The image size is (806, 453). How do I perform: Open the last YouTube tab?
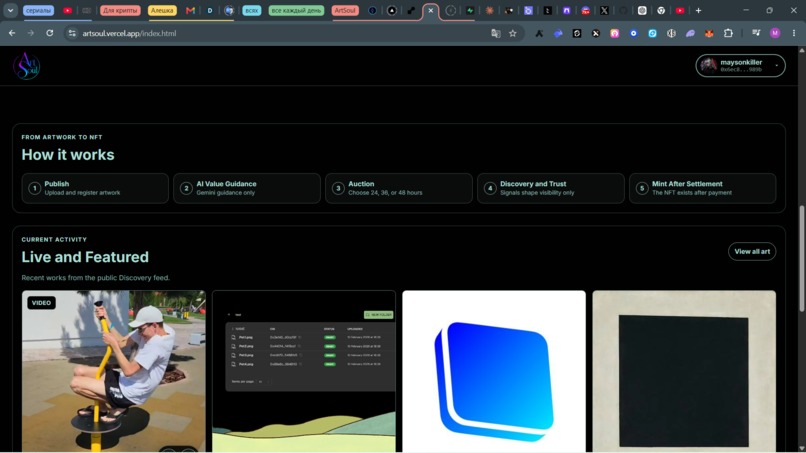click(680, 10)
